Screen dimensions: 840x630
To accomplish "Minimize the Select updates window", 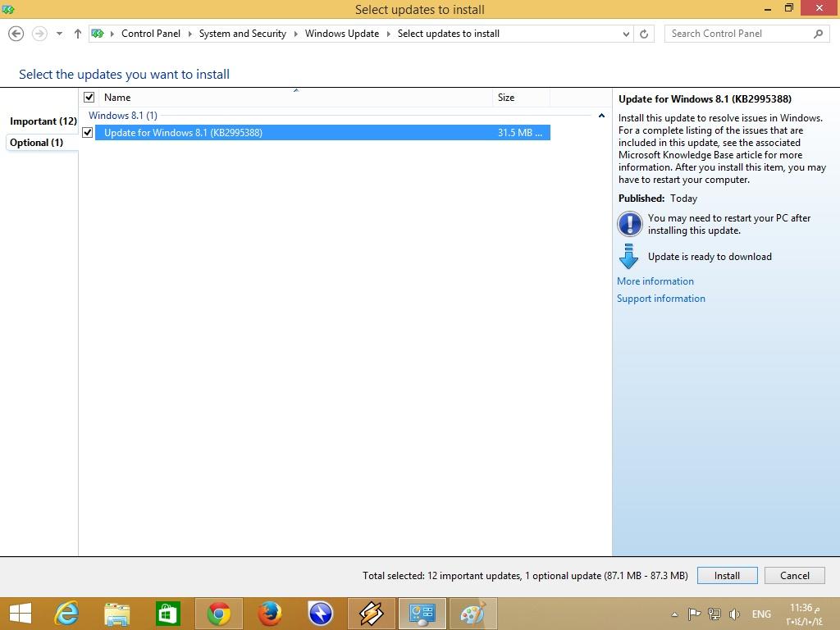I will click(768, 8).
